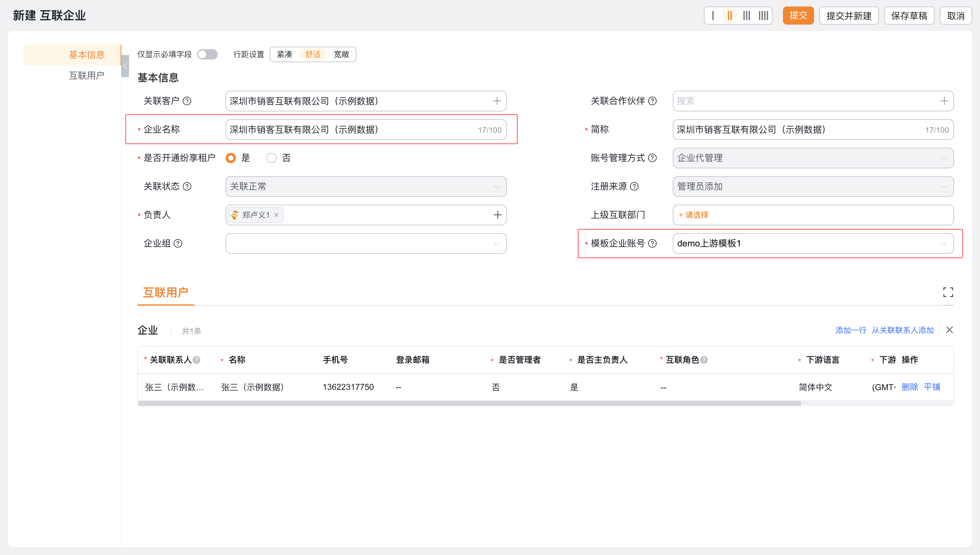Image resolution: width=980 pixels, height=555 pixels.
Task: Select single-column layout icon
Action: [x=713, y=16]
